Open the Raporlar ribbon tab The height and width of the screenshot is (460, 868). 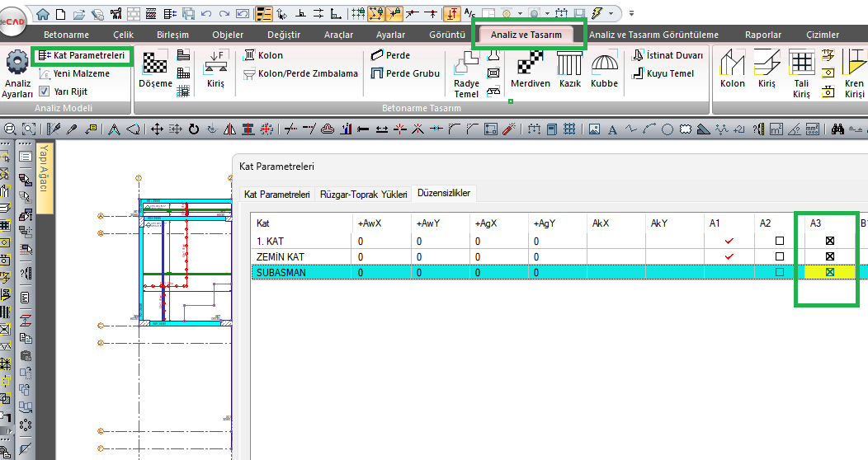pos(762,35)
